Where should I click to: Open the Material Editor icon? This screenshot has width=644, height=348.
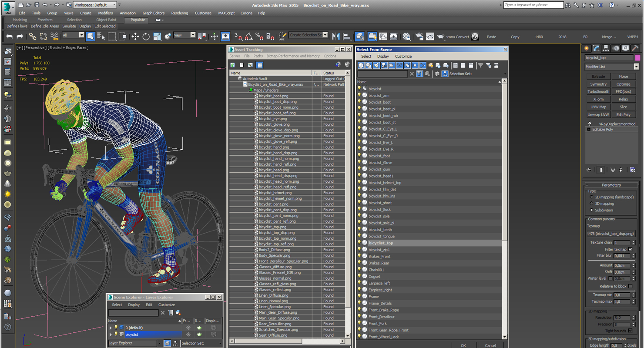(406, 37)
